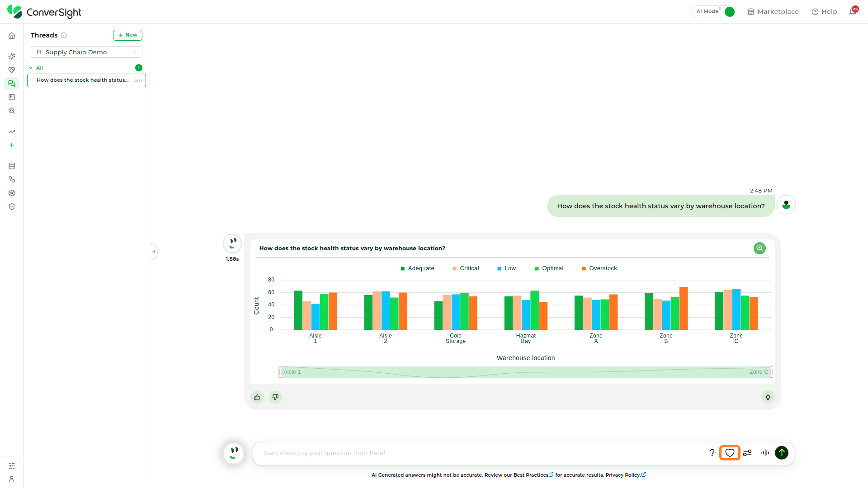
Task: Click the green magnifier explore chart icon
Action: (759, 248)
